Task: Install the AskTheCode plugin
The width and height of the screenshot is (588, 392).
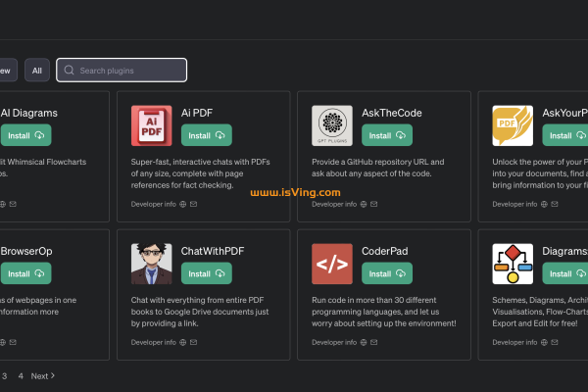Action: click(387, 135)
